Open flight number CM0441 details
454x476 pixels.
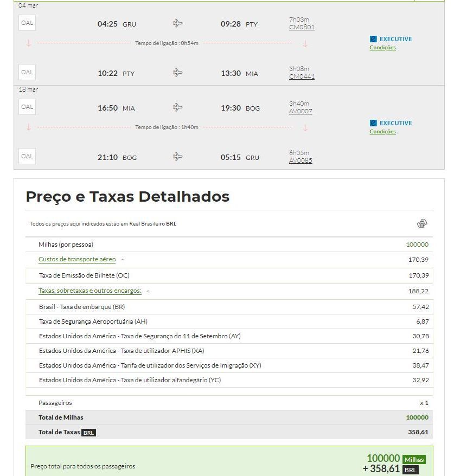302,76
